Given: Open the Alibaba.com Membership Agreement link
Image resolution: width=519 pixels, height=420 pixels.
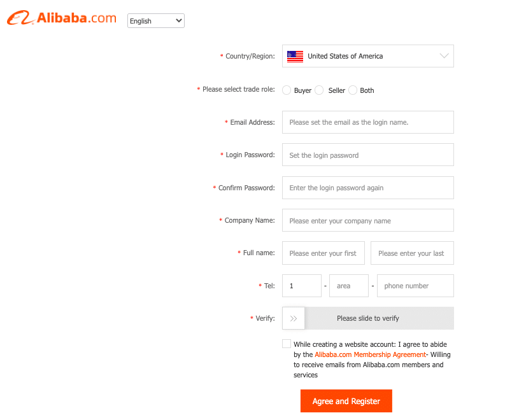Looking at the screenshot, I should tap(370, 354).
